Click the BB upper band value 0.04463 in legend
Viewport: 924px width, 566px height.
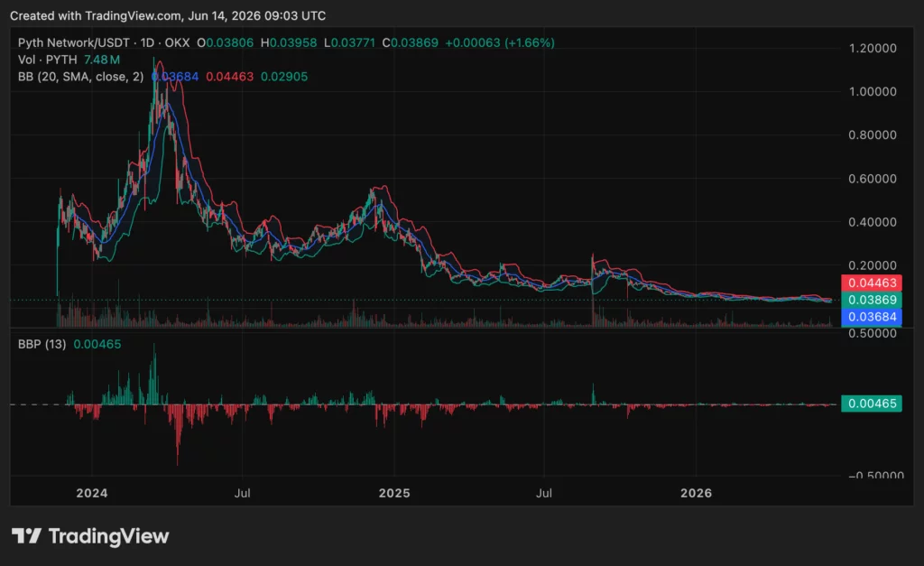tap(230, 77)
